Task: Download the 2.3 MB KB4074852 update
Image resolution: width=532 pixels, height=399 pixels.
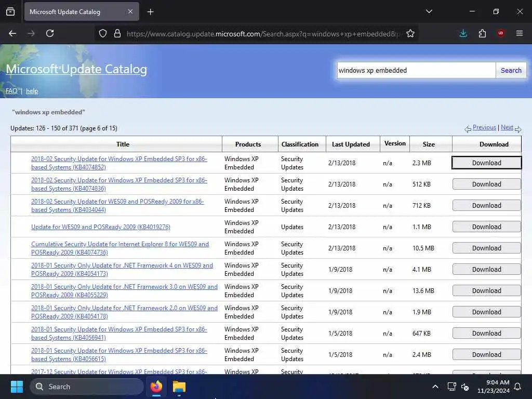Action: (x=486, y=163)
